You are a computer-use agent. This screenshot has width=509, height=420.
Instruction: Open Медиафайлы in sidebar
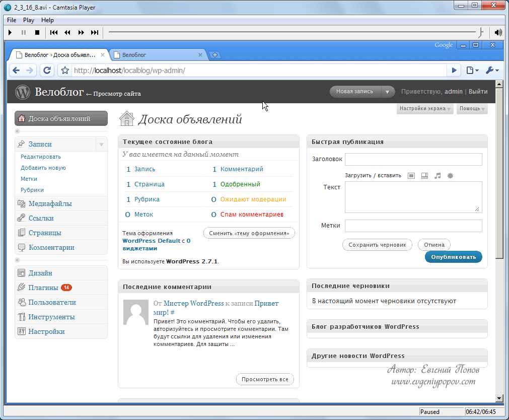pyautogui.click(x=61, y=203)
